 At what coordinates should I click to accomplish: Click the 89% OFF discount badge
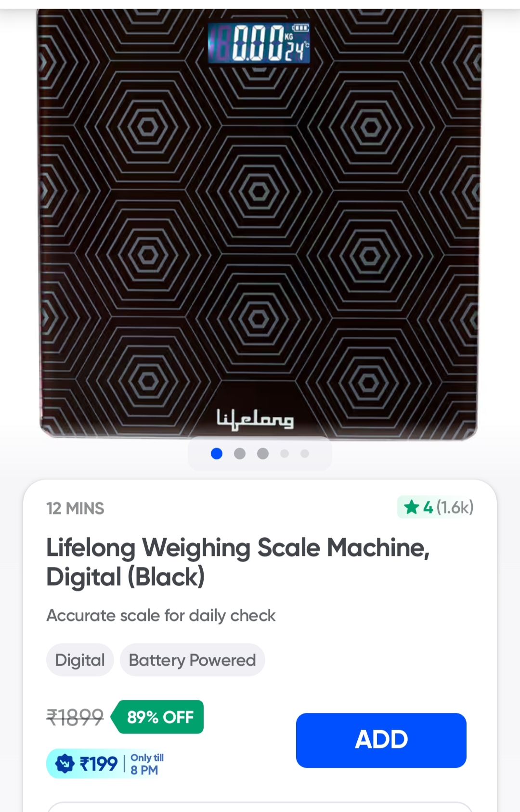point(159,717)
